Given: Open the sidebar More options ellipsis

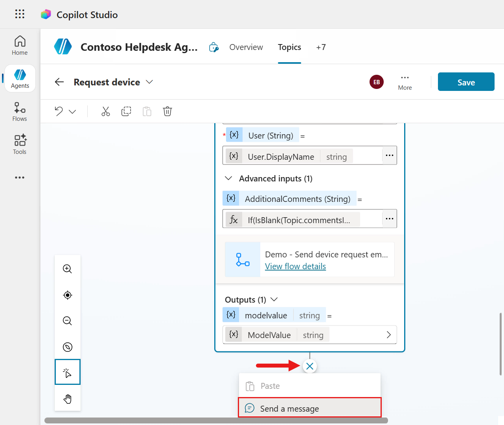Looking at the screenshot, I should (19, 177).
